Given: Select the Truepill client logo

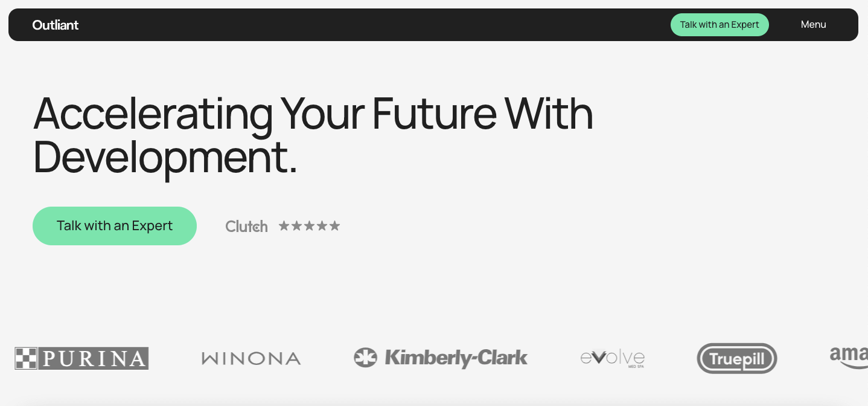Looking at the screenshot, I should (736, 358).
